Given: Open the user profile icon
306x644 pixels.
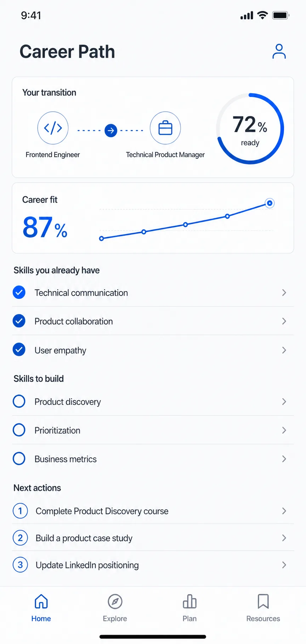Looking at the screenshot, I should (279, 51).
